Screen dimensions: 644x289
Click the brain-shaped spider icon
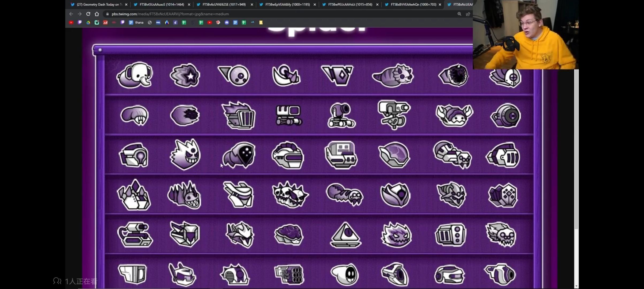coord(289,235)
